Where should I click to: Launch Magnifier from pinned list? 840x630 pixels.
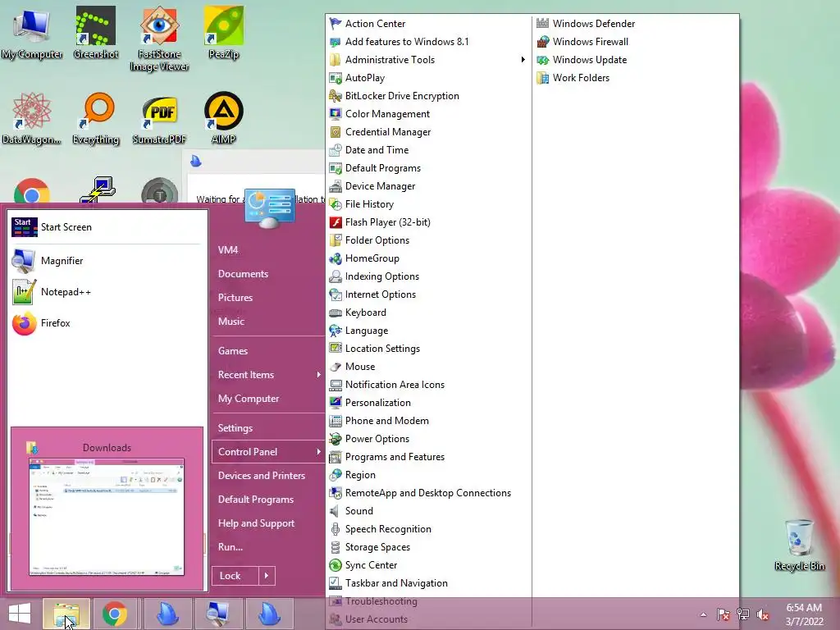[x=106, y=261]
